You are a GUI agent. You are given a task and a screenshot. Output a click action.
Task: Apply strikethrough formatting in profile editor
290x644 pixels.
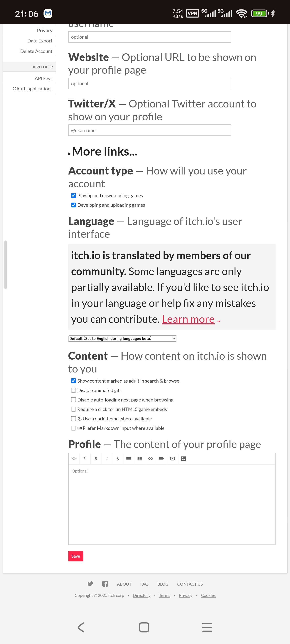[118, 459]
